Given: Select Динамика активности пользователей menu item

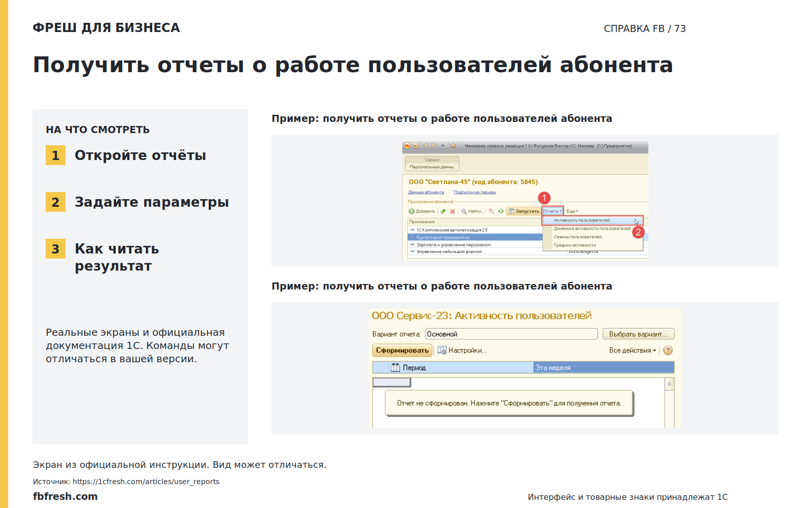Looking at the screenshot, I should tap(593, 229).
